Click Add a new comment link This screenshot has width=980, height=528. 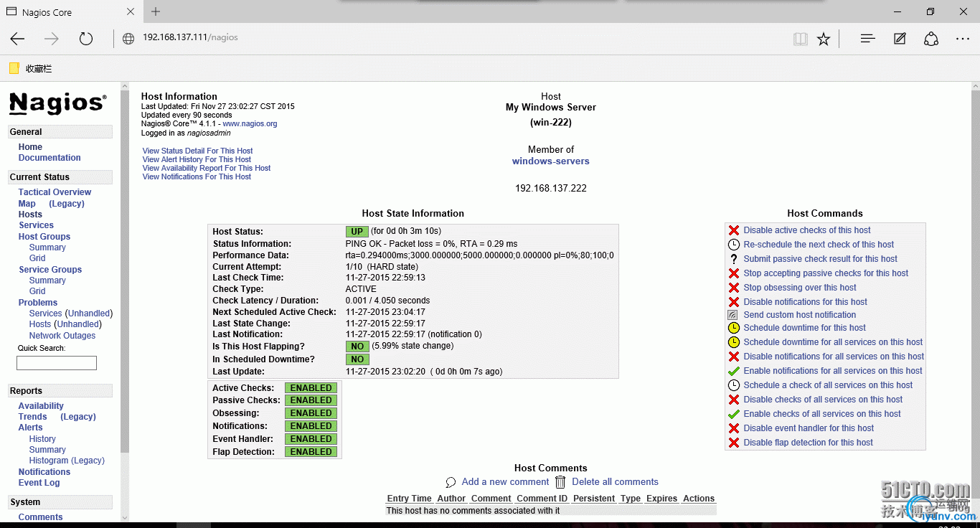pos(505,482)
